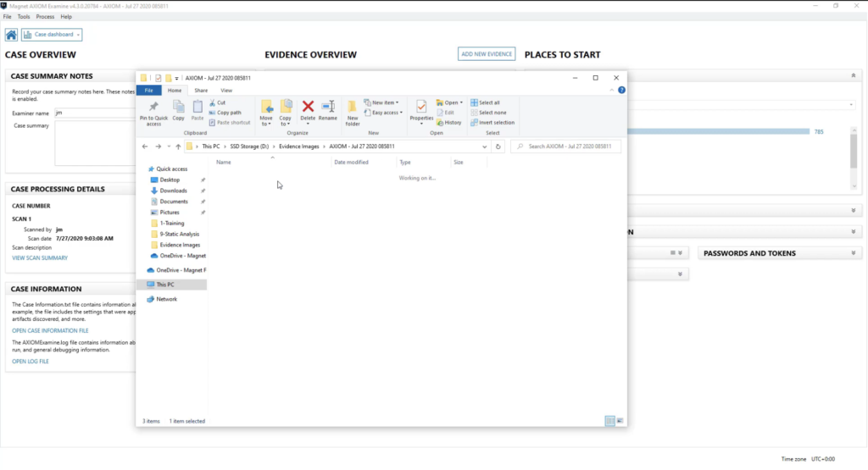
Task: Select Downloads in the navigation pane
Action: coord(173,191)
